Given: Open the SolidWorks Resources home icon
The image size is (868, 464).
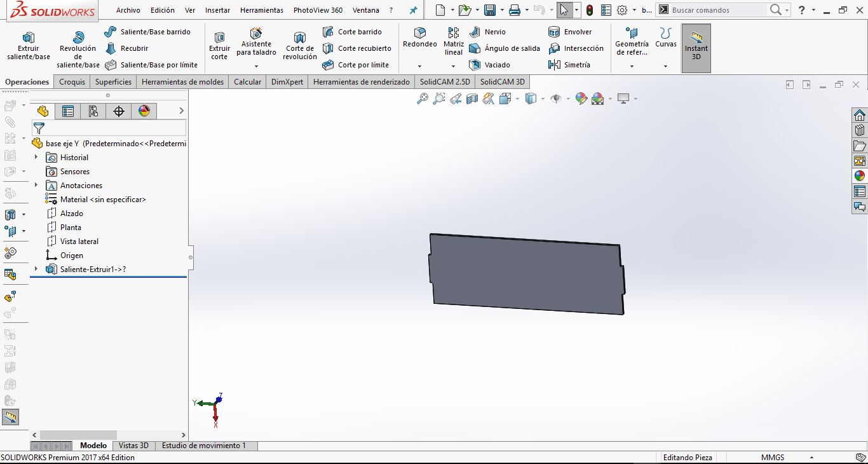Looking at the screenshot, I should click(860, 115).
